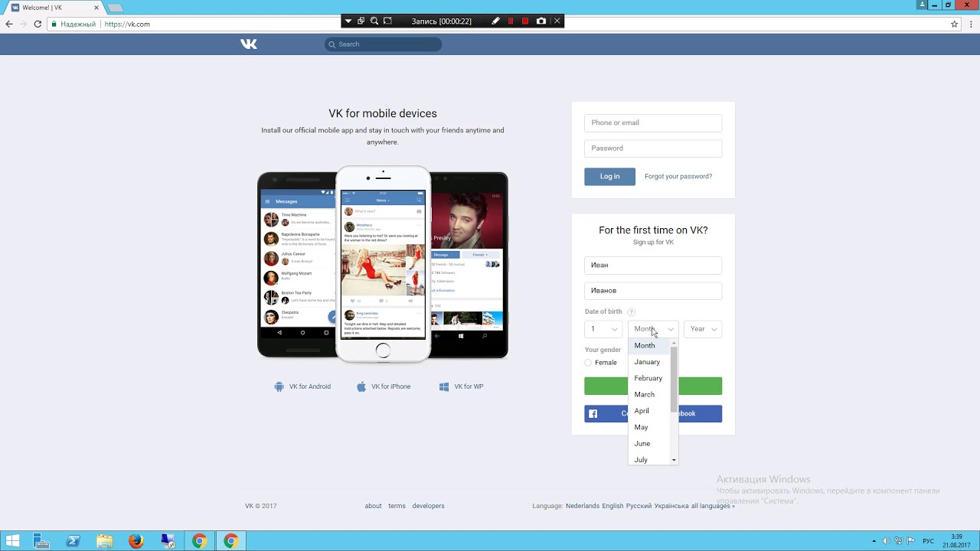Select the Female gender radio button
Screen dimensions: 980x551
588,363
